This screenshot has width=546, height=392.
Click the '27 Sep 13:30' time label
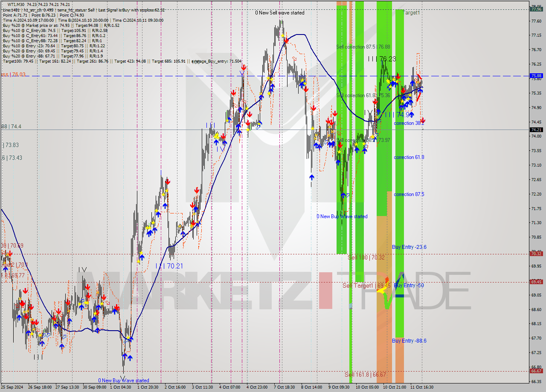pos(67,387)
